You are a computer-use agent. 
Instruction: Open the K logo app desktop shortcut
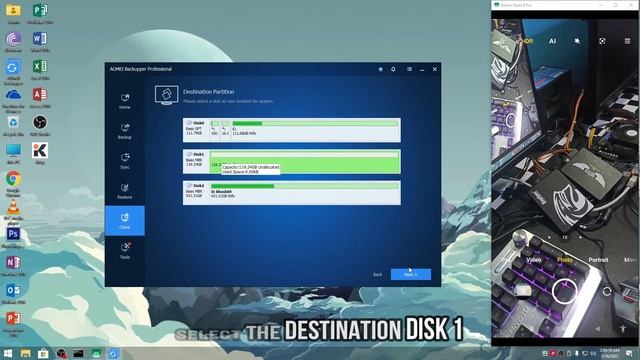click(x=40, y=153)
